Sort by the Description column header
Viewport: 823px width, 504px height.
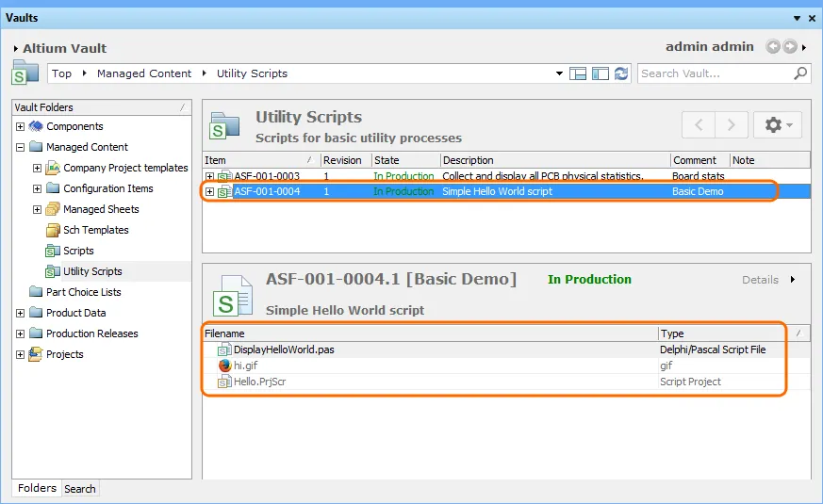[x=555, y=160]
